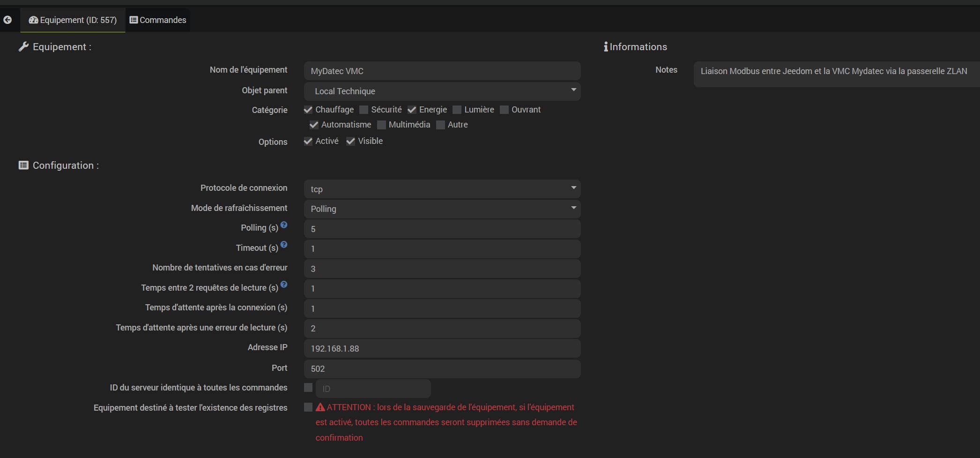Click the Polling help question mark icon

pyautogui.click(x=284, y=225)
